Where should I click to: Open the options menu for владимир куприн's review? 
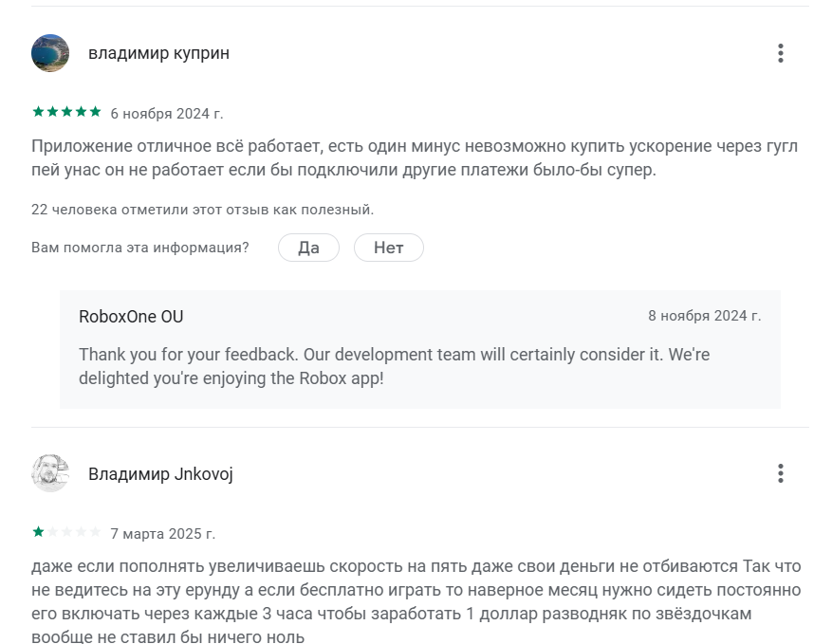pyautogui.click(x=780, y=53)
